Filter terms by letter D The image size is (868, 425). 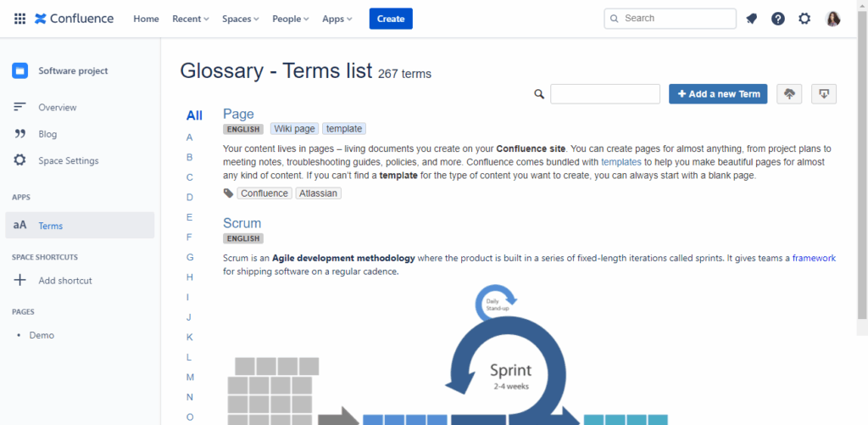click(x=190, y=197)
